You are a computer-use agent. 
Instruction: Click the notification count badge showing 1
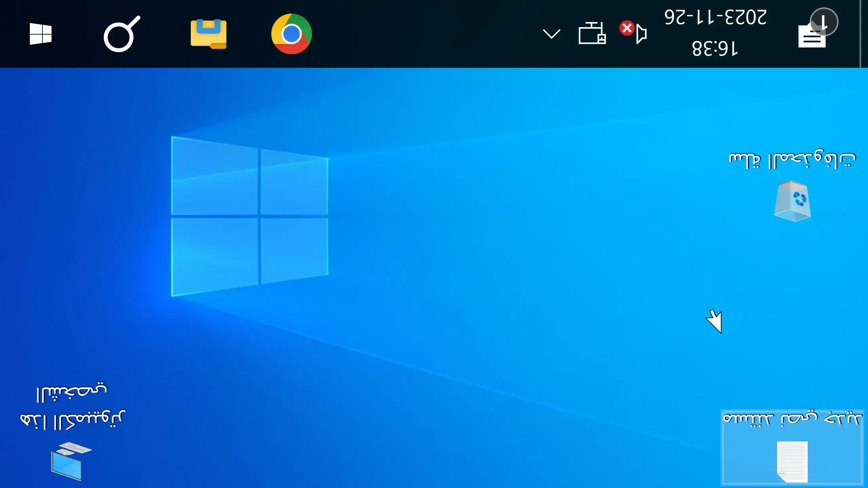pos(824,22)
